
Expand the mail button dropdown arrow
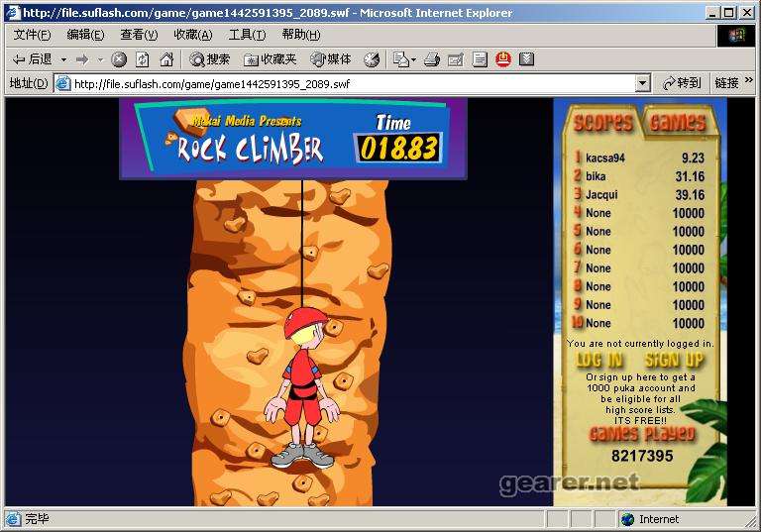click(413, 59)
